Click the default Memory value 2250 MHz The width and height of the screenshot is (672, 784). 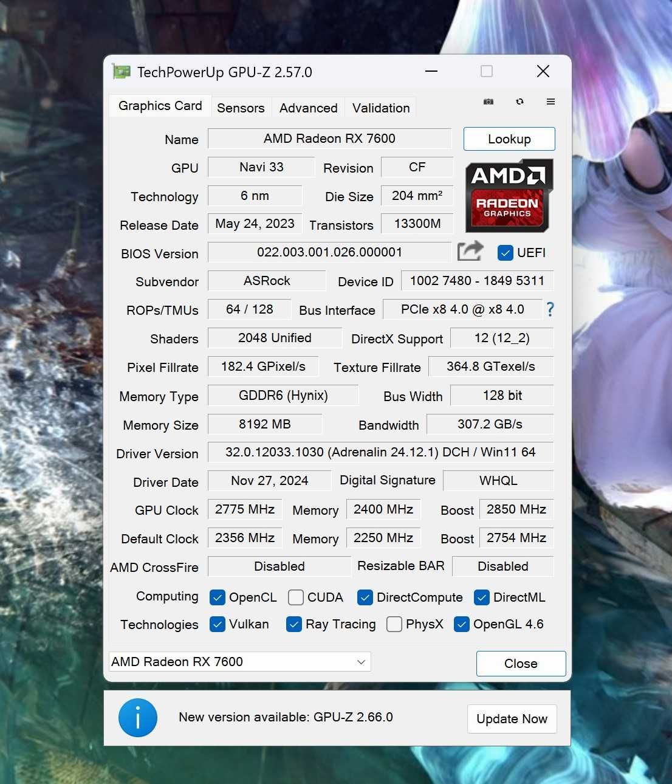tap(383, 538)
